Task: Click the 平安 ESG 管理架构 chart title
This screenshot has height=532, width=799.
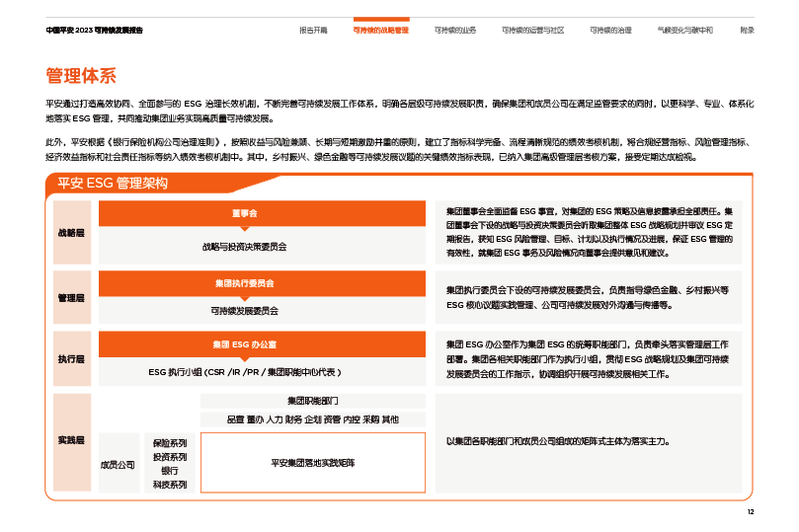Action: pyautogui.click(x=113, y=184)
